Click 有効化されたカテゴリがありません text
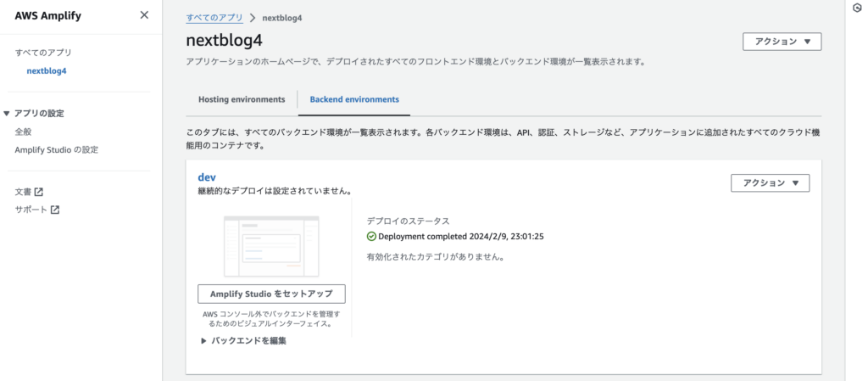868x381 pixels. click(435, 257)
